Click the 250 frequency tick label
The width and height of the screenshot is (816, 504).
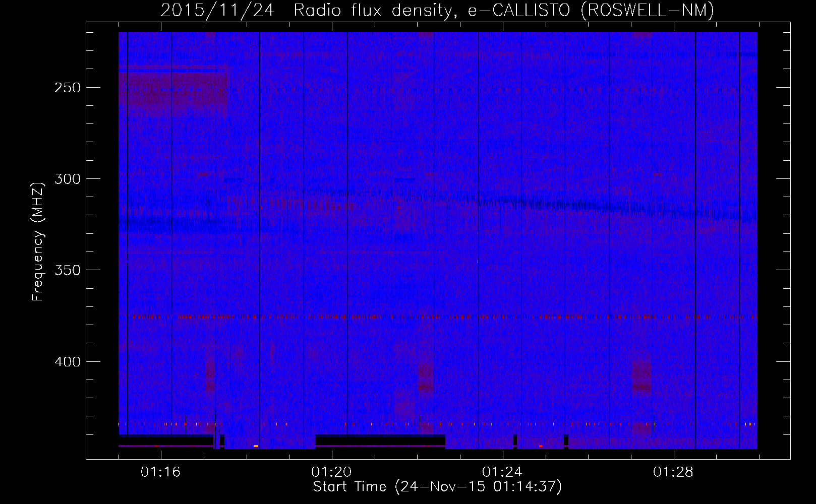point(68,88)
